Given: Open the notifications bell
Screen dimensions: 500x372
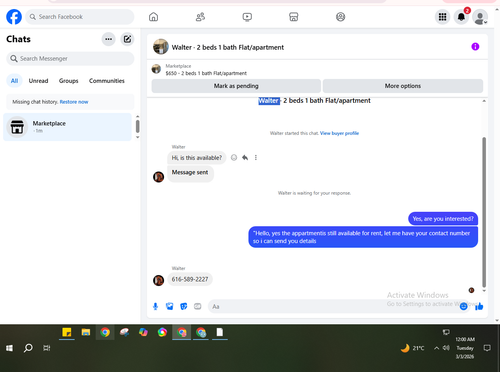Looking at the screenshot, I should pos(461,17).
